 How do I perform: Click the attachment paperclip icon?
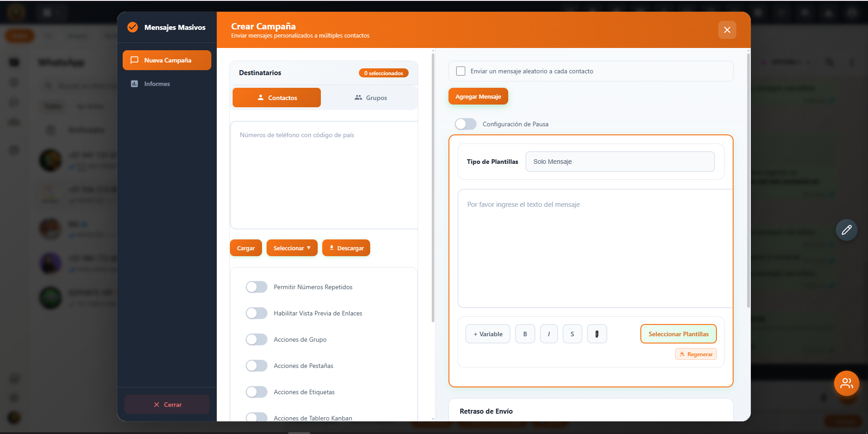coord(596,334)
